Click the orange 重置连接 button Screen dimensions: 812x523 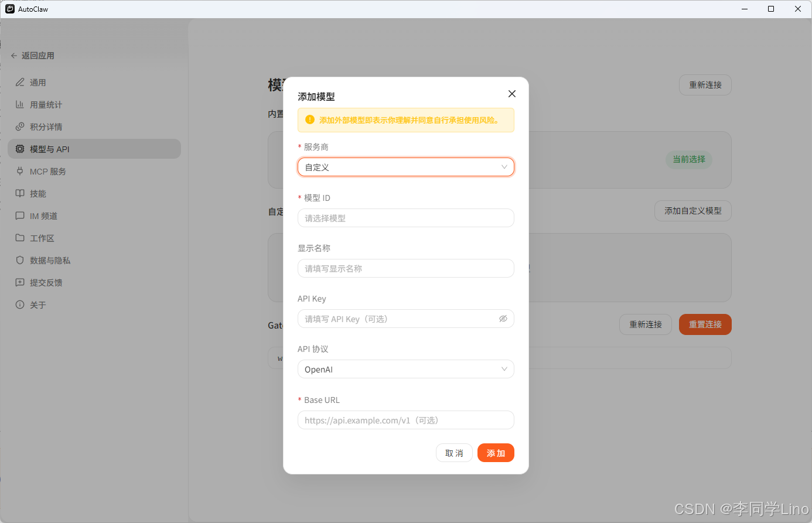[x=705, y=324]
